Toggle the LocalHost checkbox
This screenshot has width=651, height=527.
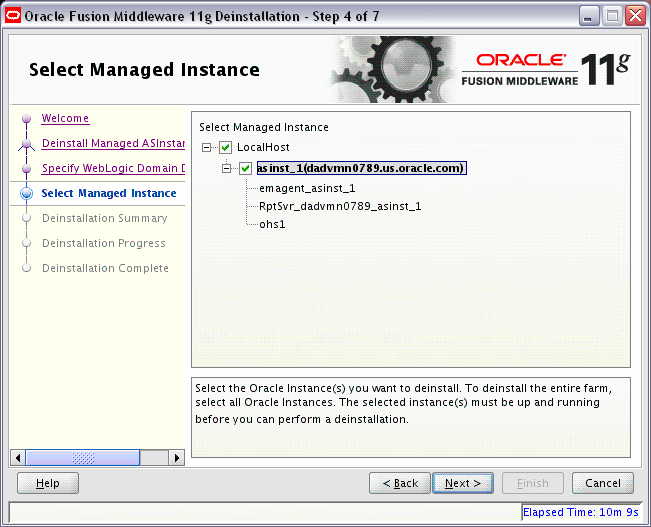[x=225, y=147]
